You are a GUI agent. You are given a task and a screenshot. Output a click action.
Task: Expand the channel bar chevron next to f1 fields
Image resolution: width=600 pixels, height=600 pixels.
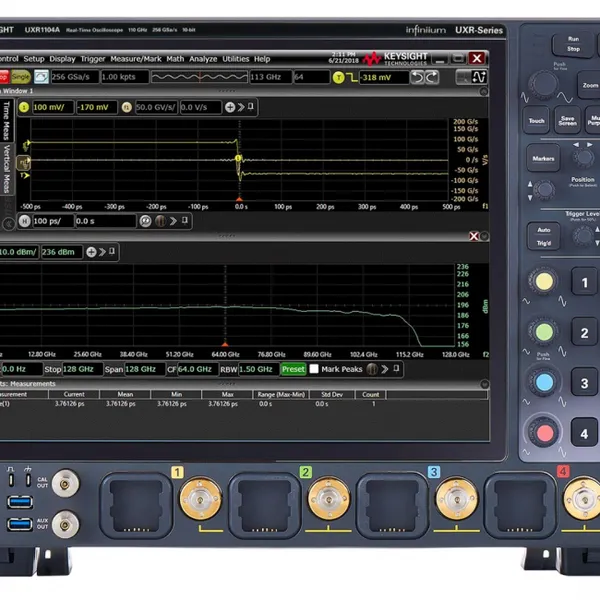[241, 107]
